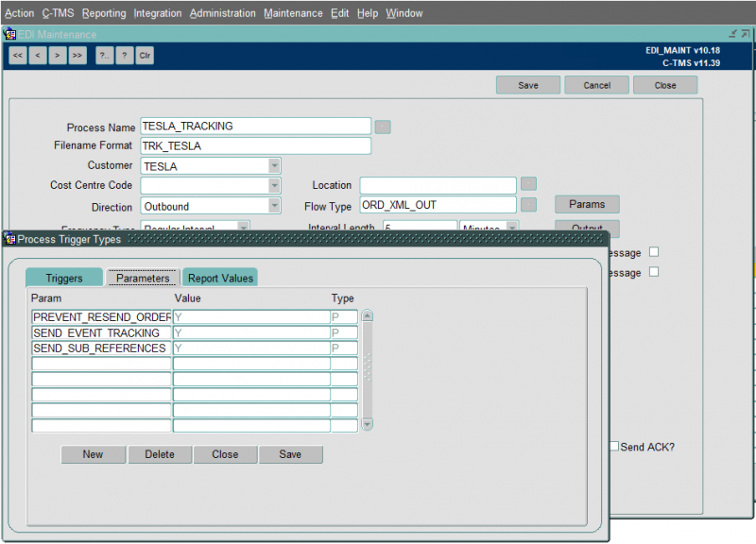
Task: Click Save in Process Trigger Types dialog
Action: pyautogui.click(x=290, y=454)
